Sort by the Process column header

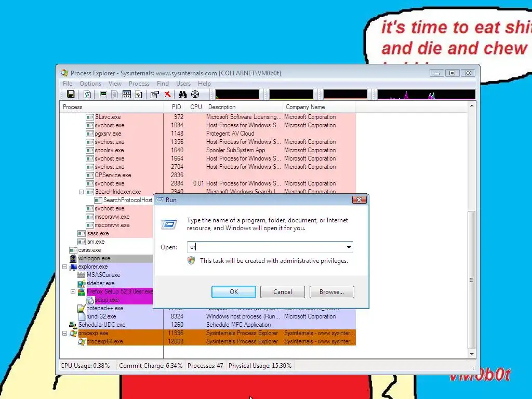click(111, 107)
